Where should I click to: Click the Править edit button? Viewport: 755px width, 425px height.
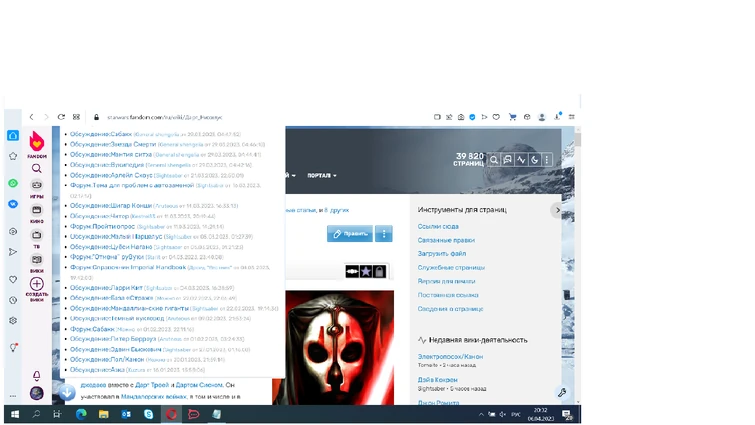[350, 233]
